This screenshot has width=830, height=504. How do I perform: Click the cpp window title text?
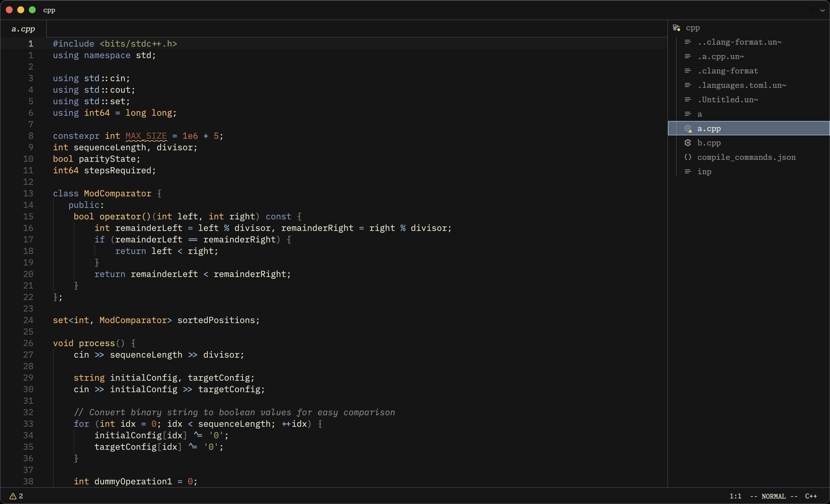(x=49, y=10)
